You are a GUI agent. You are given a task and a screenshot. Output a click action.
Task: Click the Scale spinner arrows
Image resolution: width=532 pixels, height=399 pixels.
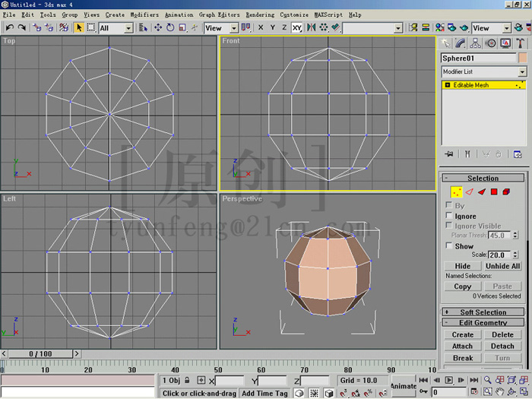click(x=515, y=255)
